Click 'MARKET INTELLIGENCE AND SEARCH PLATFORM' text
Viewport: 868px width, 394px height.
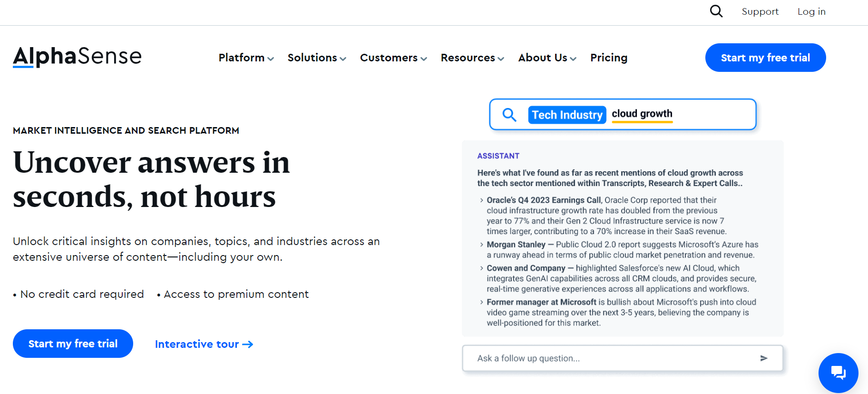(126, 130)
